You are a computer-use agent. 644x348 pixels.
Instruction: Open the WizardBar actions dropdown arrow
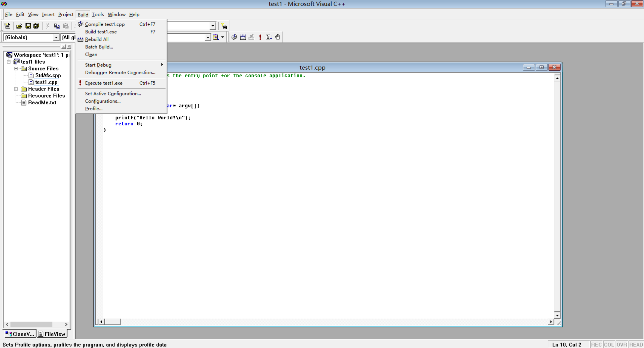(x=223, y=37)
